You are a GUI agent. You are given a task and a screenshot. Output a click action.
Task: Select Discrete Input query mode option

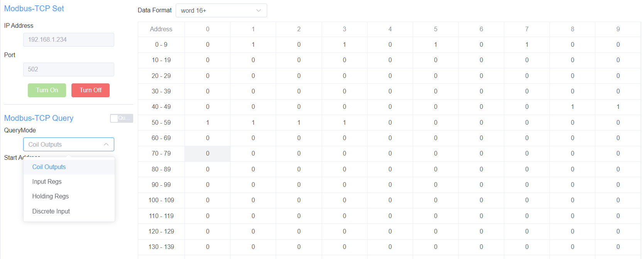(51, 211)
